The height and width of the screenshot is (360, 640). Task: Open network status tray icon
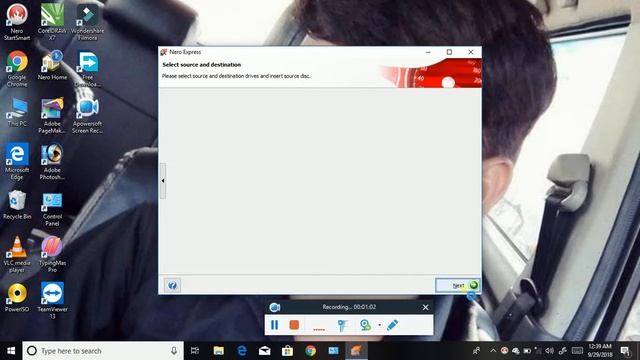tap(538, 351)
